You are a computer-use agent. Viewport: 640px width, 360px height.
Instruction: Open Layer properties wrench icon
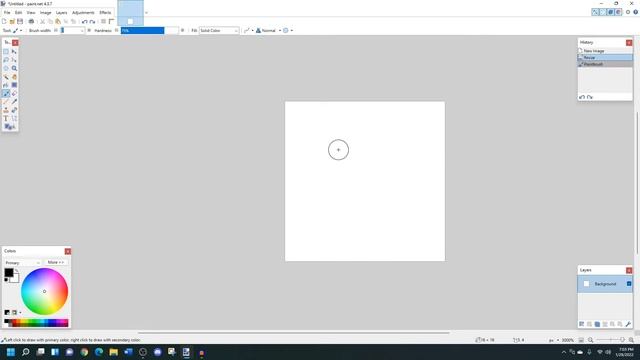coord(628,324)
